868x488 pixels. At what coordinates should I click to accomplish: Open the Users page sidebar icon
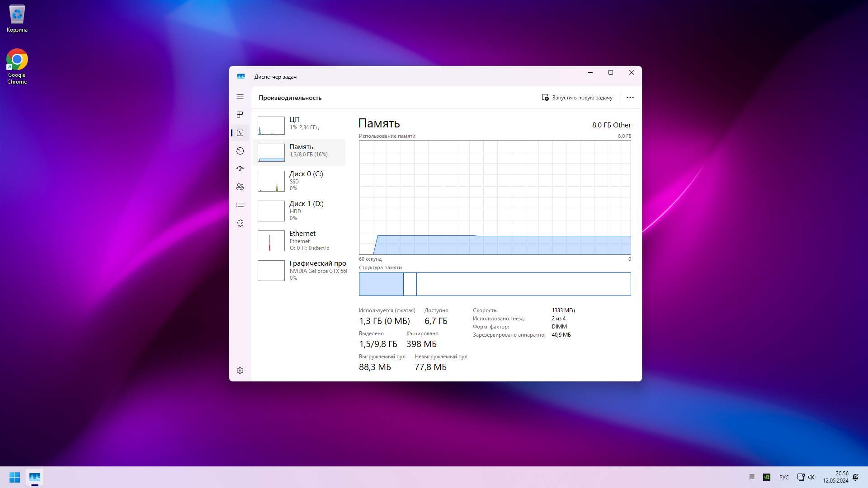240,187
